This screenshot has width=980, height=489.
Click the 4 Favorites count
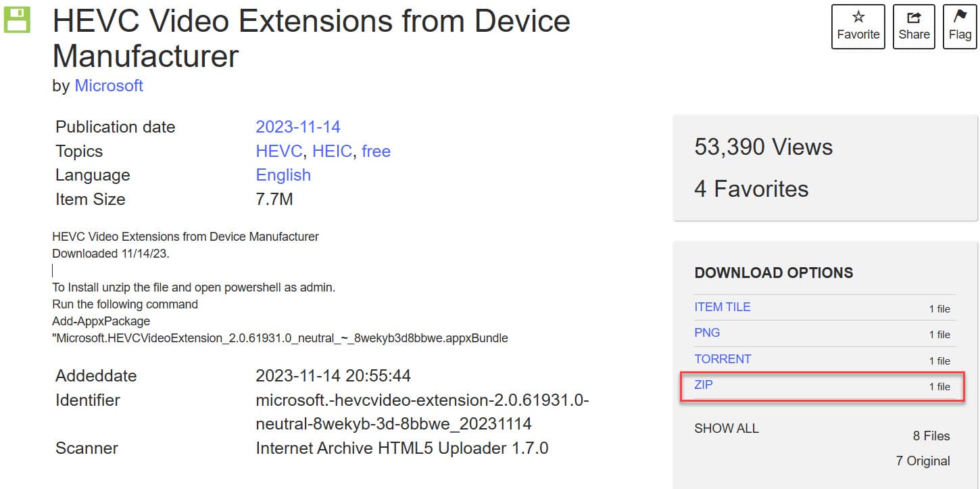[x=751, y=189]
